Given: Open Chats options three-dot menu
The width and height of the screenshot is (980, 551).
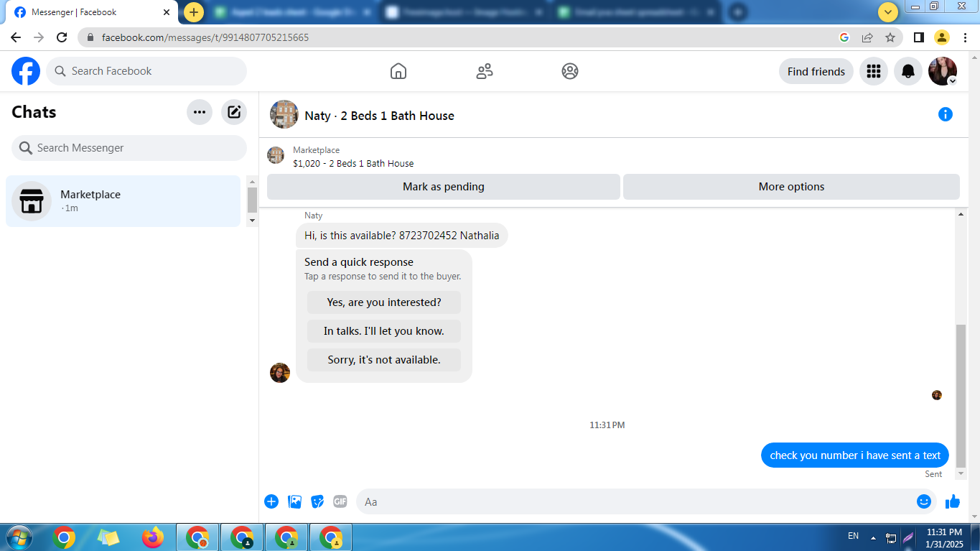Looking at the screenshot, I should [x=200, y=112].
